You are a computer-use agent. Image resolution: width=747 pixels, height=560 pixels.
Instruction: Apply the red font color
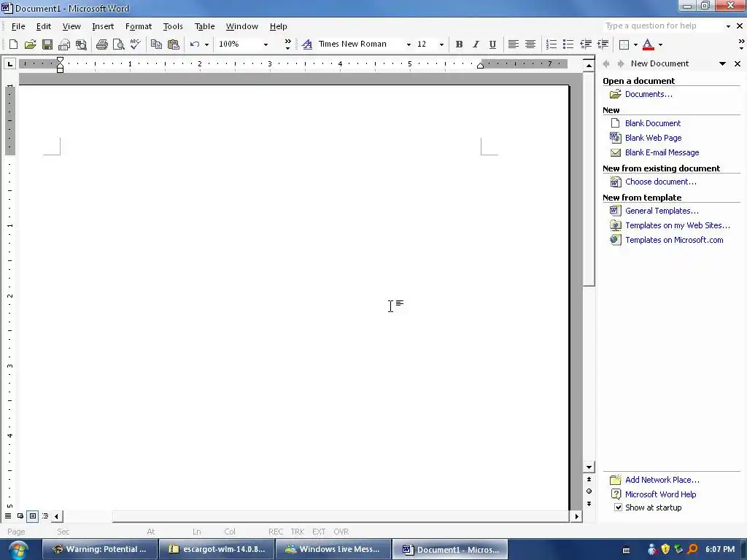pyautogui.click(x=648, y=44)
